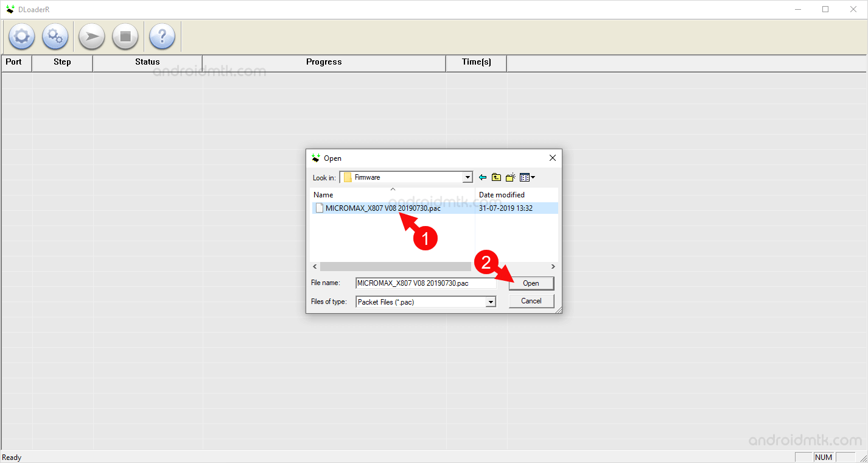Click the DLoaderR title bar app icon
Viewport: 868px width, 463px height.
point(10,9)
